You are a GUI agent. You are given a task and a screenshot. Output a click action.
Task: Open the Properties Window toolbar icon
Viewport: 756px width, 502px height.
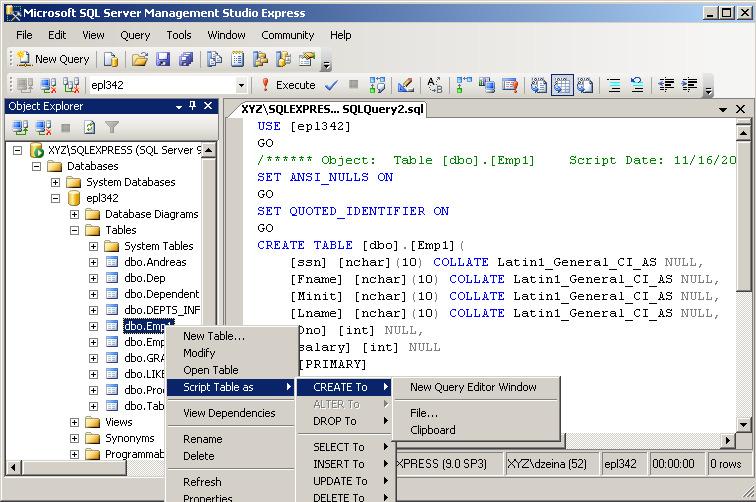coord(307,59)
